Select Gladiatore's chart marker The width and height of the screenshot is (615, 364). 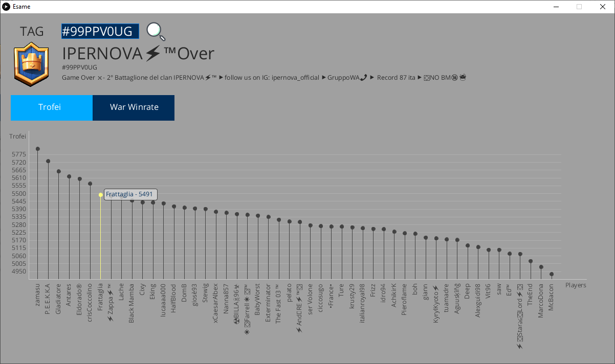[x=59, y=171]
